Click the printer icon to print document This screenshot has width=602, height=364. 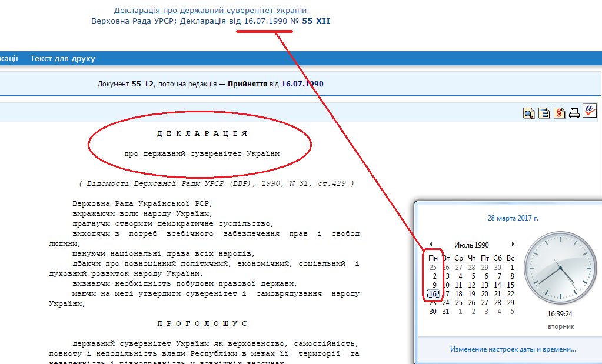tap(574, 113)
